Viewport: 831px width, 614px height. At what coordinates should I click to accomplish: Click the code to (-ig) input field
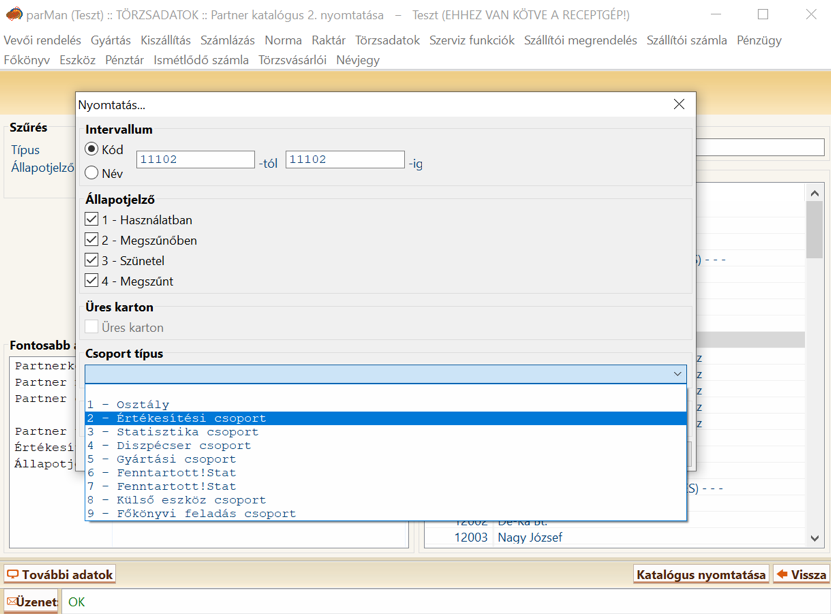[344, 159]
